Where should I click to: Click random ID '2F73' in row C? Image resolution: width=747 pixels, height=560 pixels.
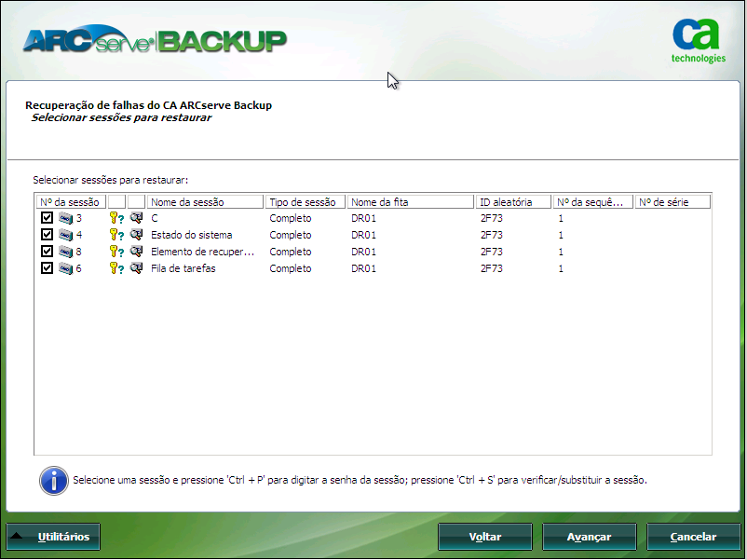(x=491, y=218)
